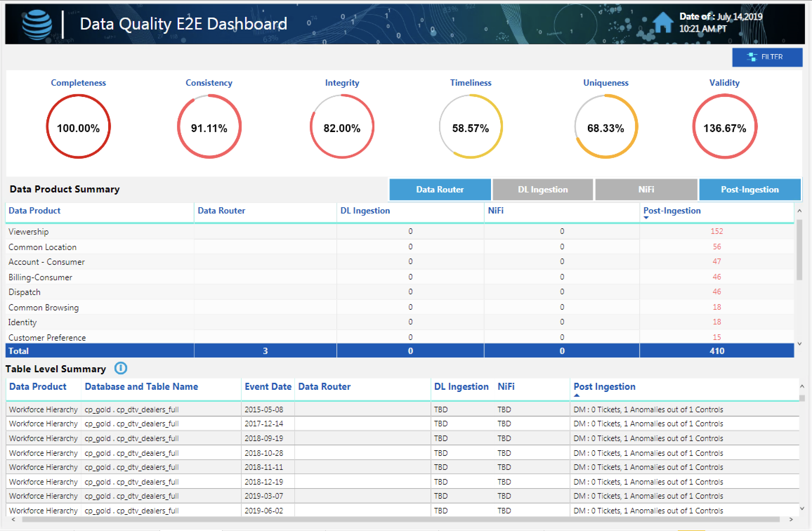Toggle the DL Ingestion stage button
Screen dimensions: 812x531
click(x=543, y=190)
